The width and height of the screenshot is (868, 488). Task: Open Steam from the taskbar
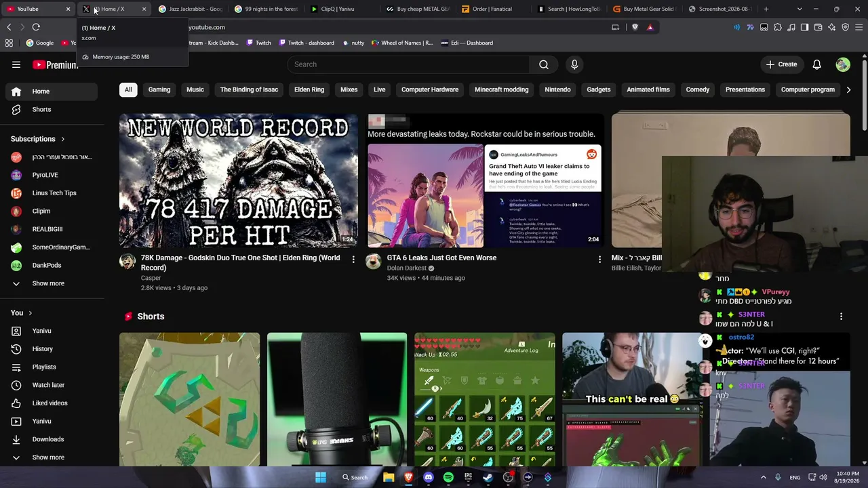(488, 477)
